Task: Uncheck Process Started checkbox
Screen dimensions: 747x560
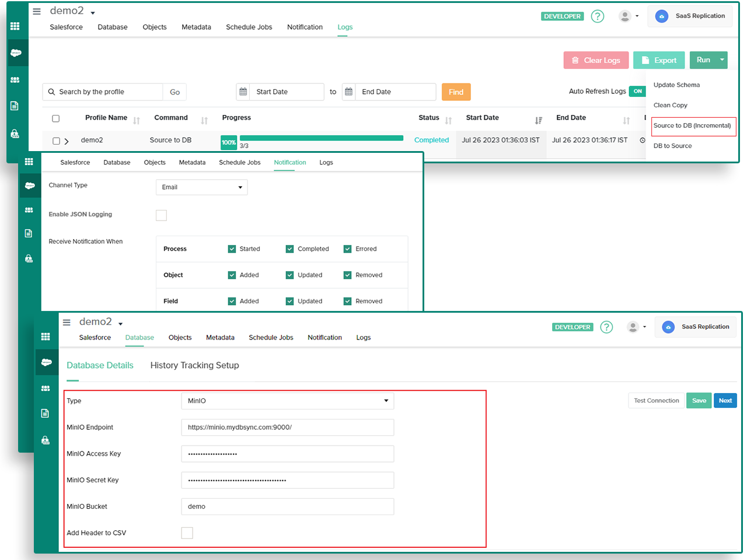Action: click(x=232, y=249)
